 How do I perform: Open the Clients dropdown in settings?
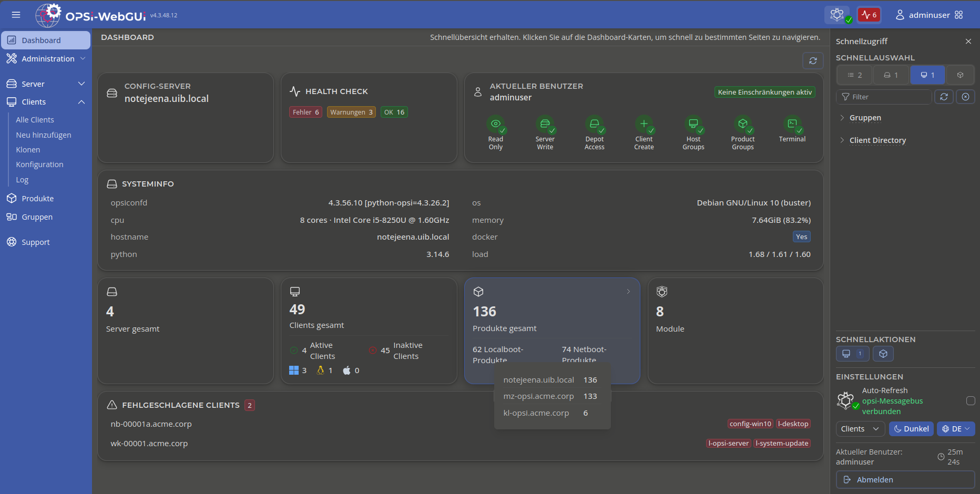coord(860,429)
